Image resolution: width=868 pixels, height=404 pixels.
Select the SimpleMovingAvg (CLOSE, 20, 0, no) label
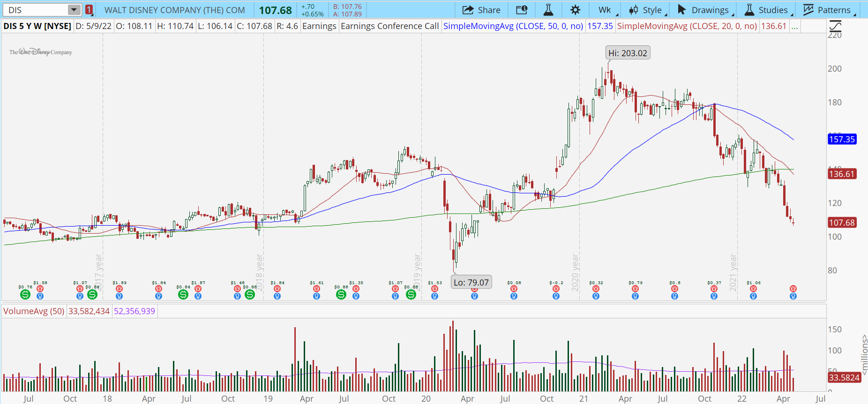tap(687, 26)
